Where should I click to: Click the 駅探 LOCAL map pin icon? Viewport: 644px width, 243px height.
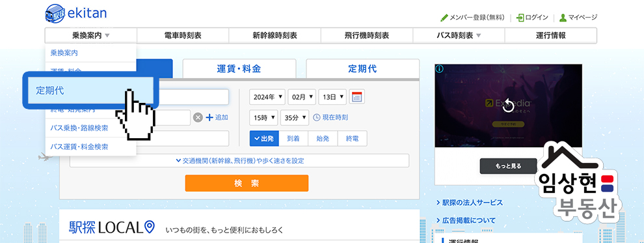coord(150,227)
